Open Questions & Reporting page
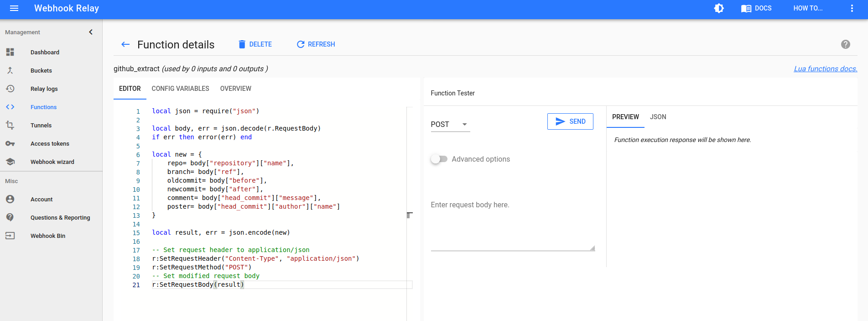This screenshot has height=321, width=868. tap(60, 217)
